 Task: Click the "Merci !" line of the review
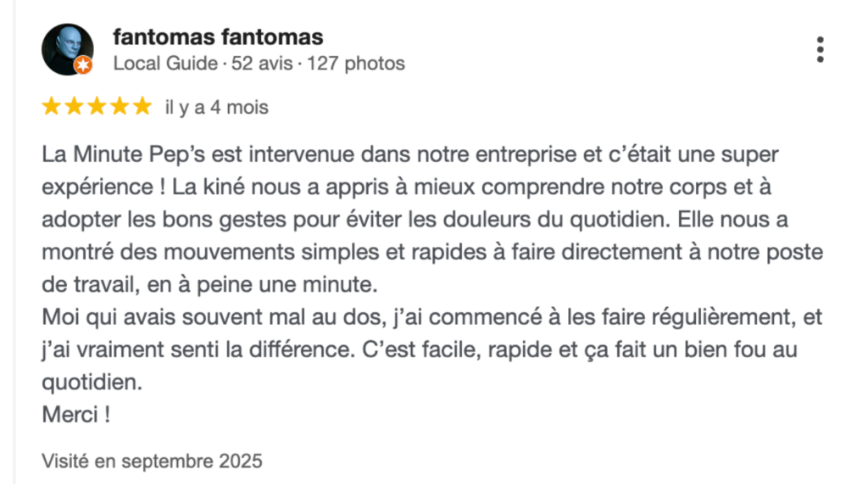pyautogui.click(x=75, y=416)
